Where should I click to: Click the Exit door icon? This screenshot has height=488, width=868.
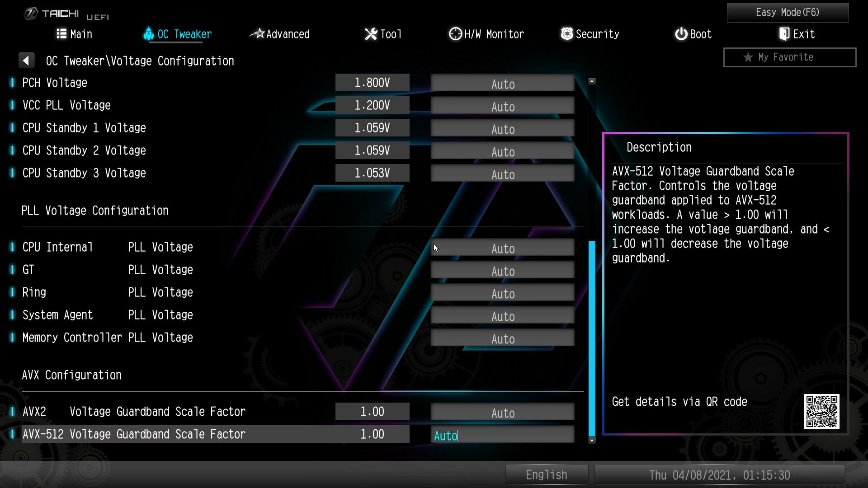coord(784,34)
